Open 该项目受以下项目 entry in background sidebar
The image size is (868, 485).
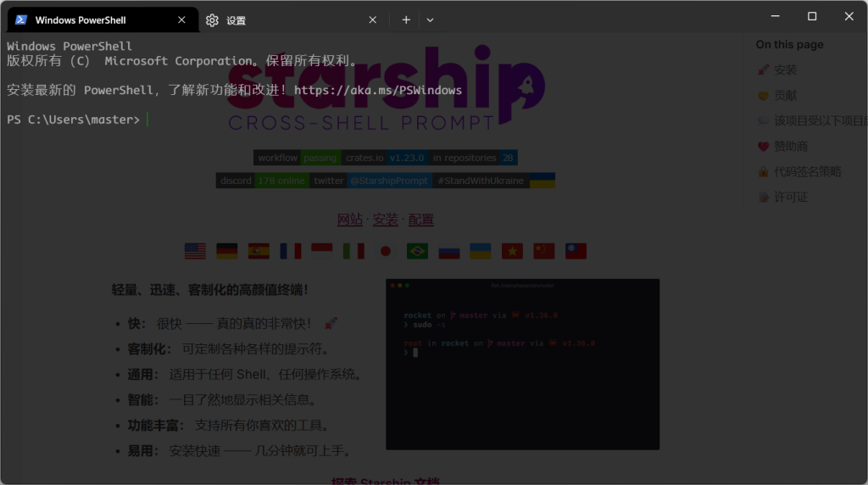[811, 120]
